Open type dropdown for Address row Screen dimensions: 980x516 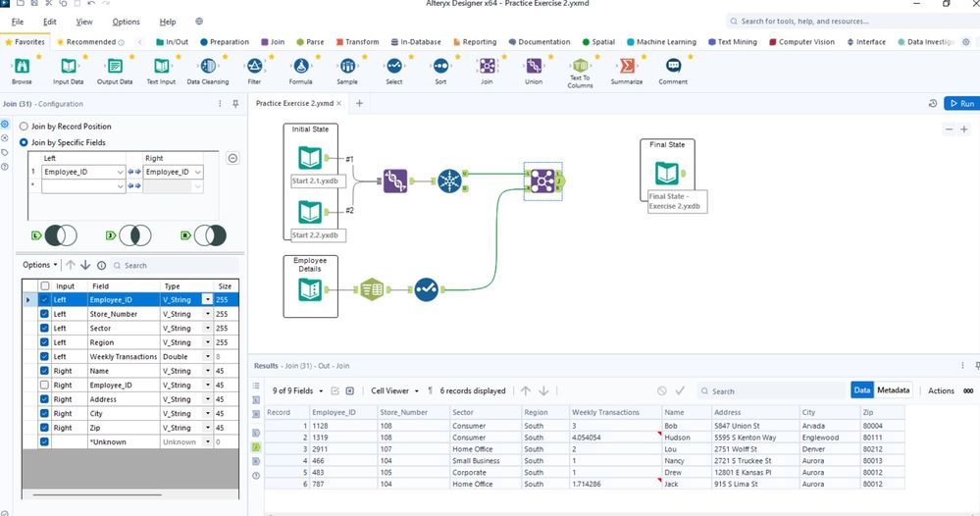pos(208,399)
